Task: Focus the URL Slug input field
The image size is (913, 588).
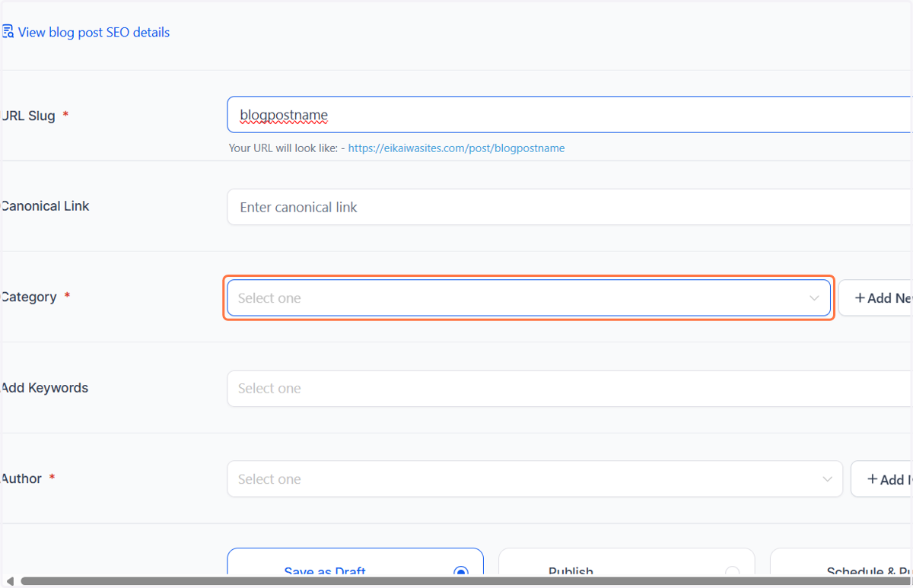Action: (569, 115)
